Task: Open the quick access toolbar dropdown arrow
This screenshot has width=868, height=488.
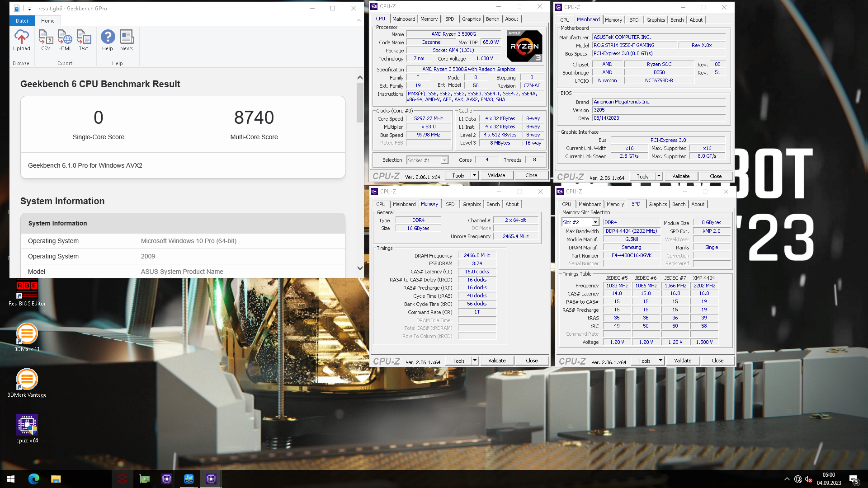Action: click(x=30, y=9)
